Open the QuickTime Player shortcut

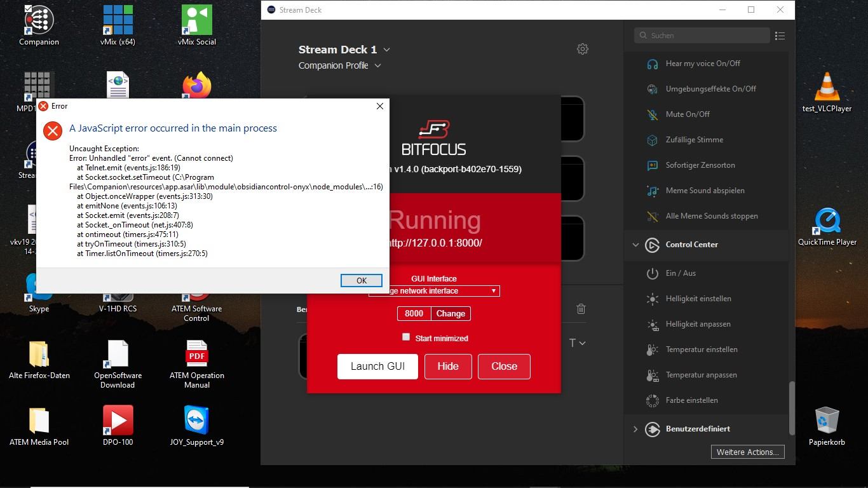point(827,226)
